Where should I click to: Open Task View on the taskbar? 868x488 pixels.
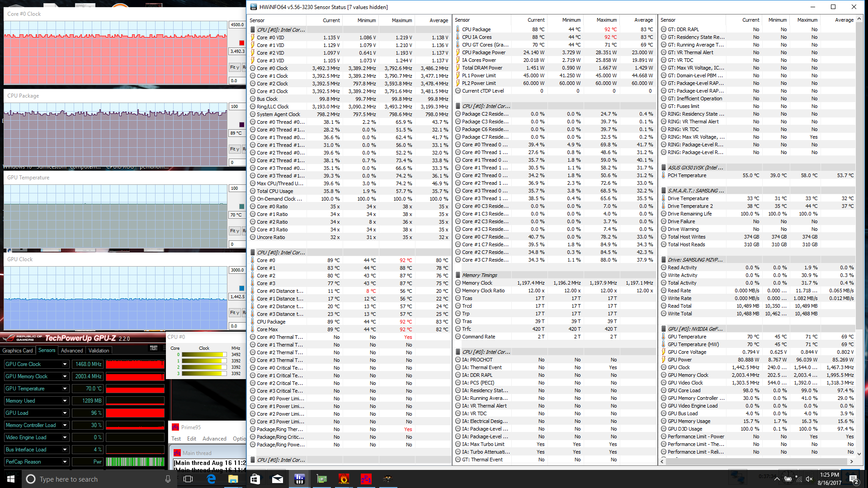pyautogui.click(x=189, y=479)
